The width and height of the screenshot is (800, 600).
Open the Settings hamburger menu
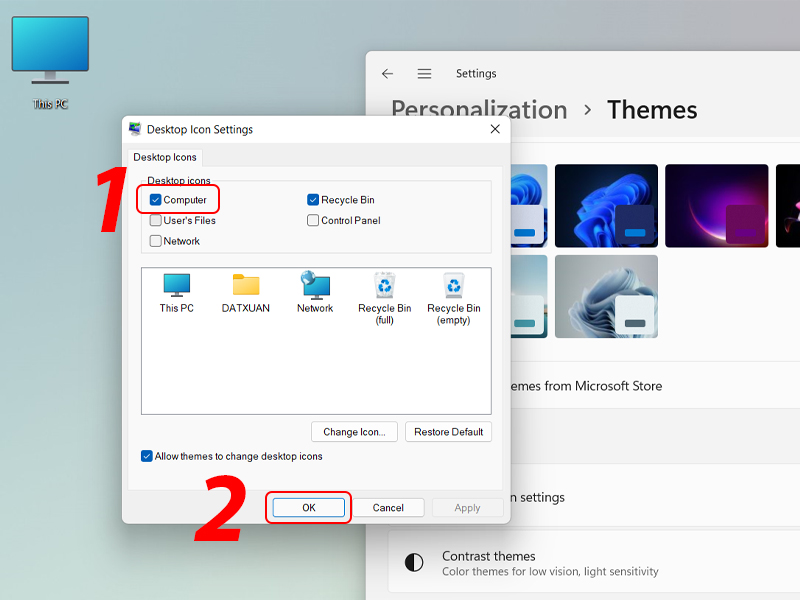tap(424, 73)
